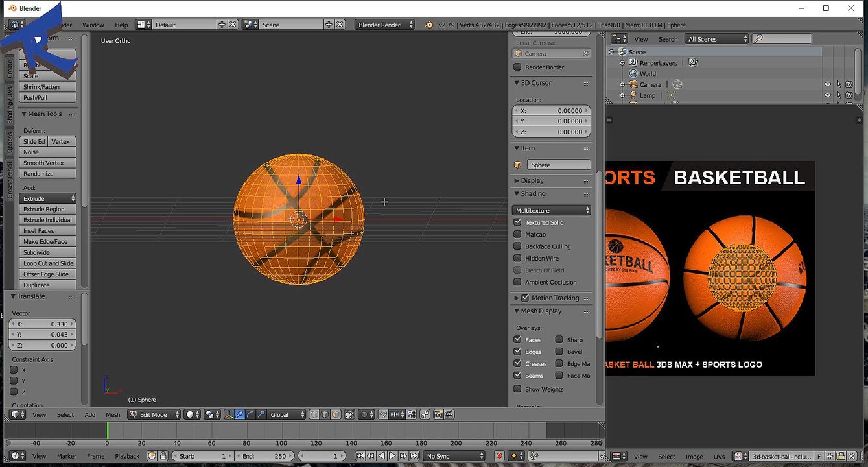Click open image folder icon in UV editor

tap(841, 457)
